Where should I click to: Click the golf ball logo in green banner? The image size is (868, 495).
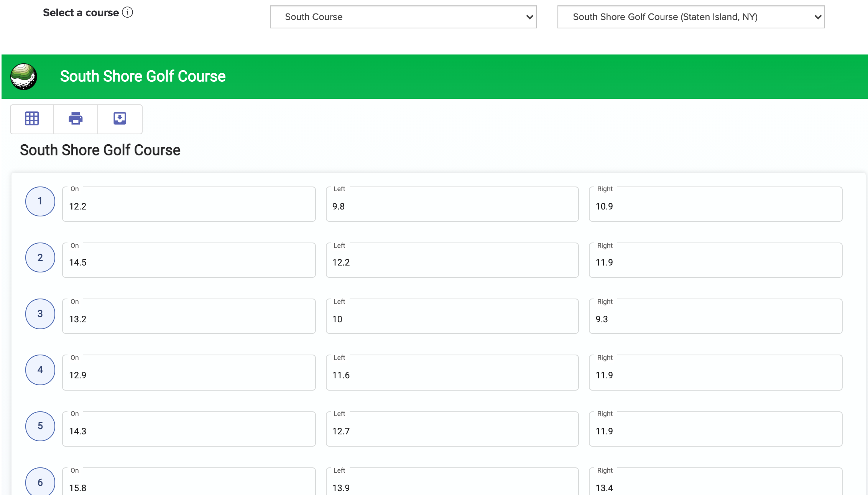coord(24,76)
